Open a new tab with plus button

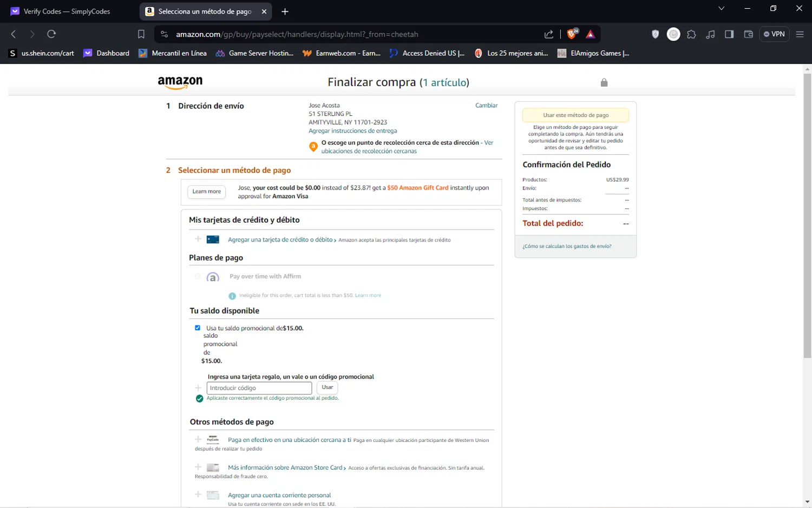[x=285, y=11]
